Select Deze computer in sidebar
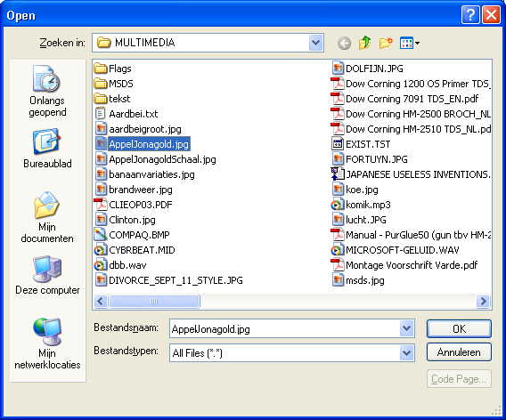This screenshot has height=420, width=506. pyautogui.click(x=47, y=275)
